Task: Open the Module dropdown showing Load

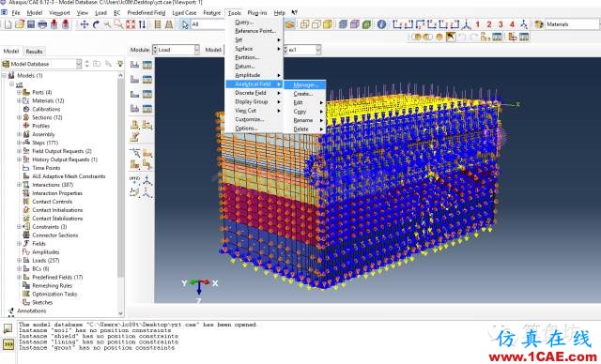Action: point(176,50)
